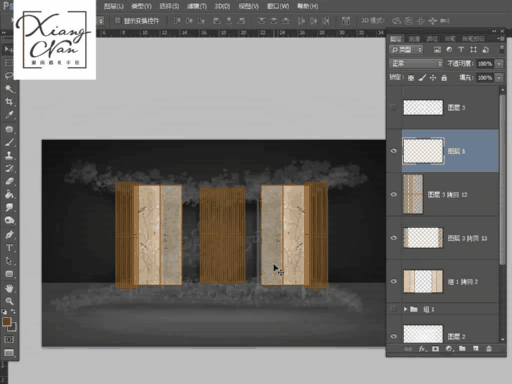Select the Paint Bucket tool
This screenshot has height=384, width=512.
9,194
